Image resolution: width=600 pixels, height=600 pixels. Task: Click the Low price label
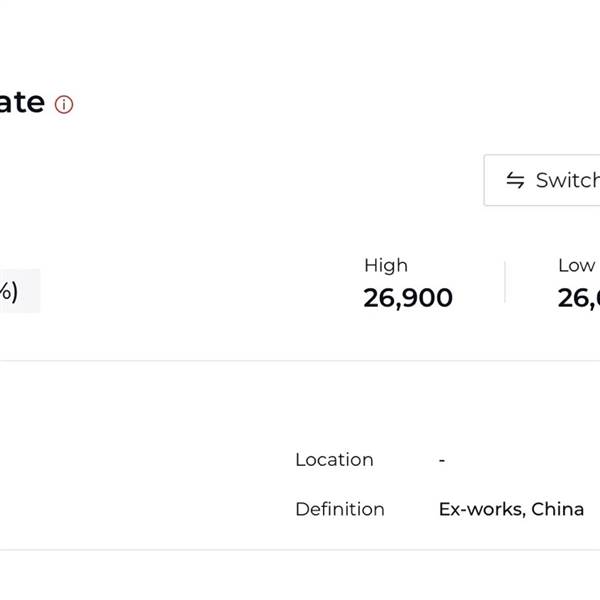(x=576, y=265)
